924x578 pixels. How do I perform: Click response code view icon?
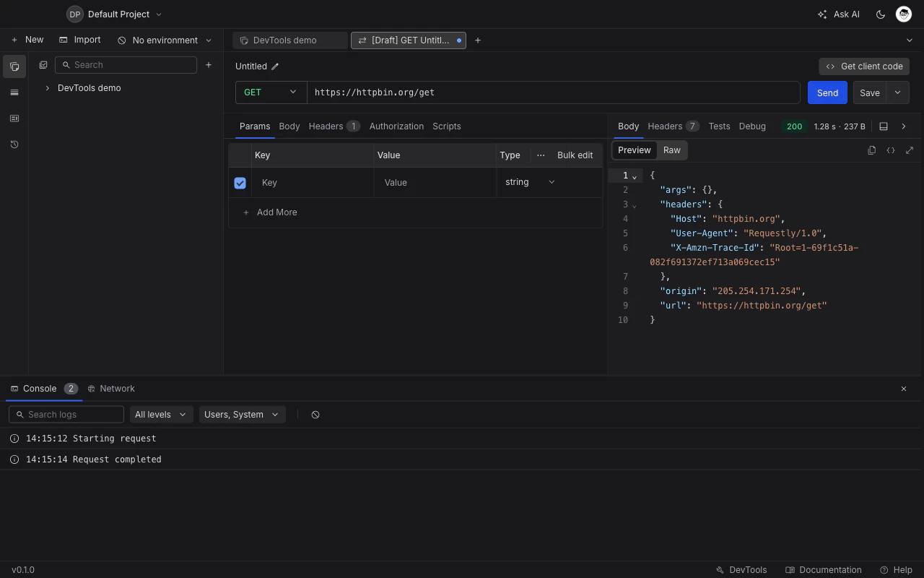click(x=891, y=150)
